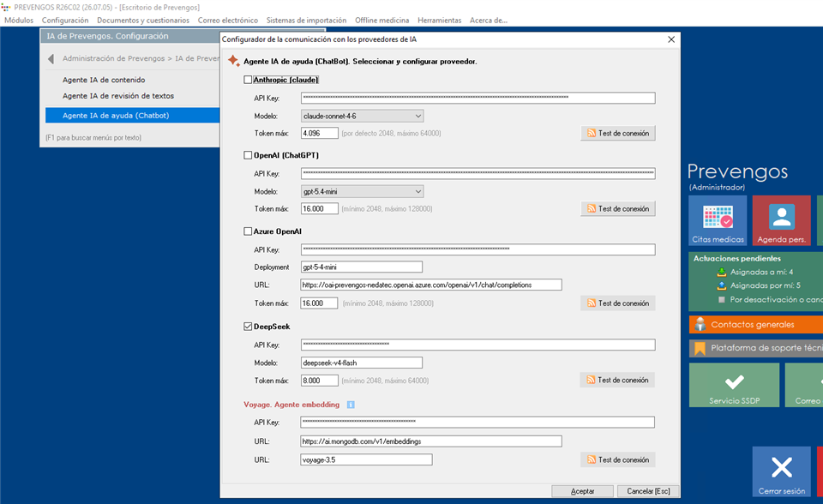The image size is (823, 504).
Task: Click the Azure Token máx field 16.000
Action: point(320,303)
